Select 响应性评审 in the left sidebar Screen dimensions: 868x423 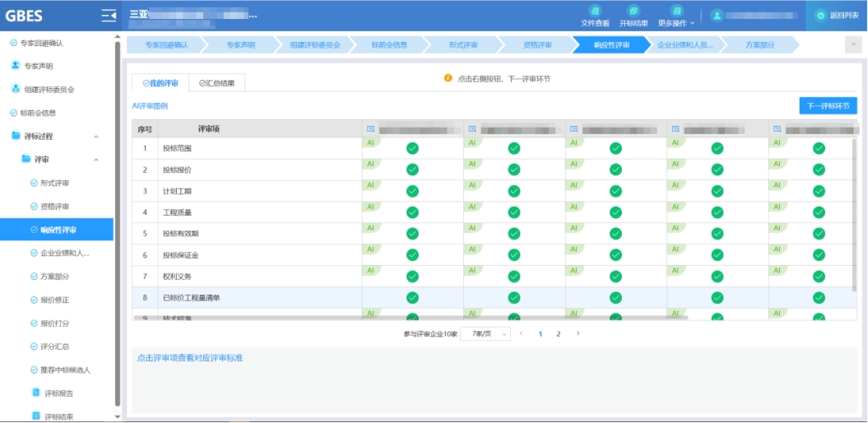[x=57, y=230]
